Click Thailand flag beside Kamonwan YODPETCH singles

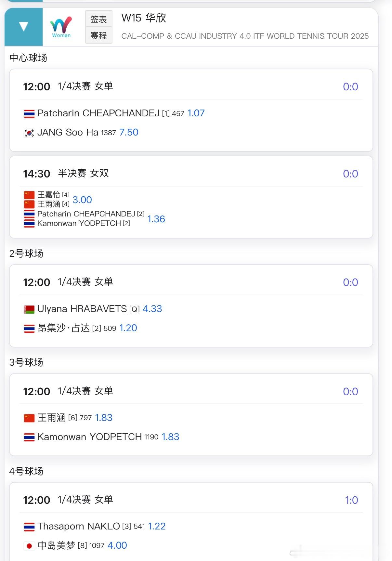click(x=29, y=437)
